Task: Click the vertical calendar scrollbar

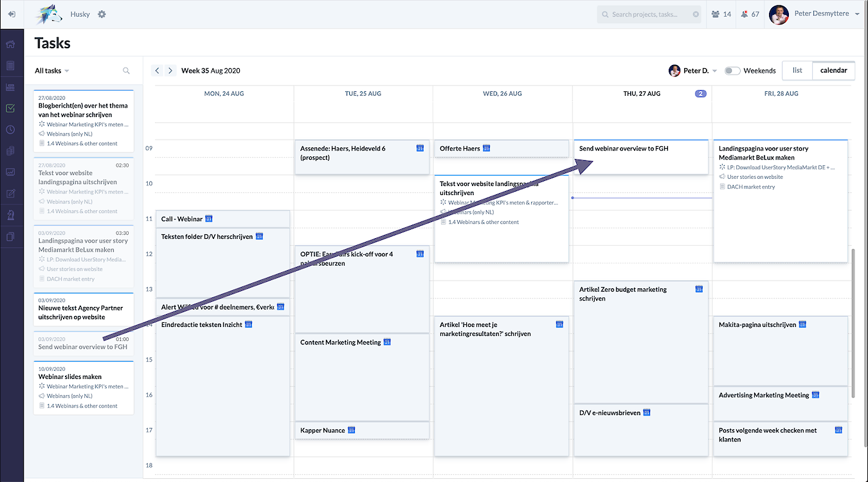Action: pyautogui.click(x=853, y=322)
